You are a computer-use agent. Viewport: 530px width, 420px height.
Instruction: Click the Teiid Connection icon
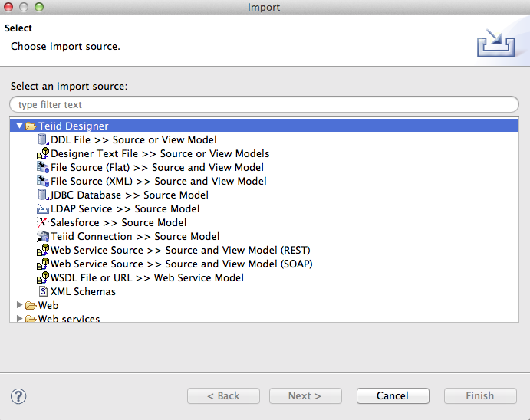click(x=43, y=236)
